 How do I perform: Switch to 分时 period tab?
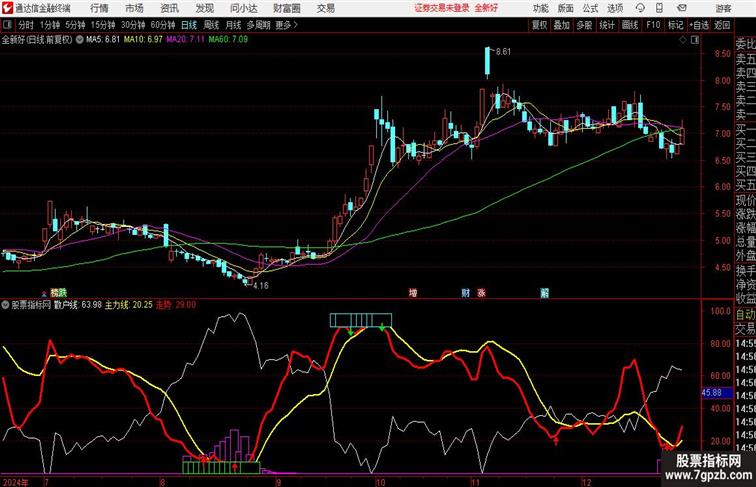(x=26, y=25)
